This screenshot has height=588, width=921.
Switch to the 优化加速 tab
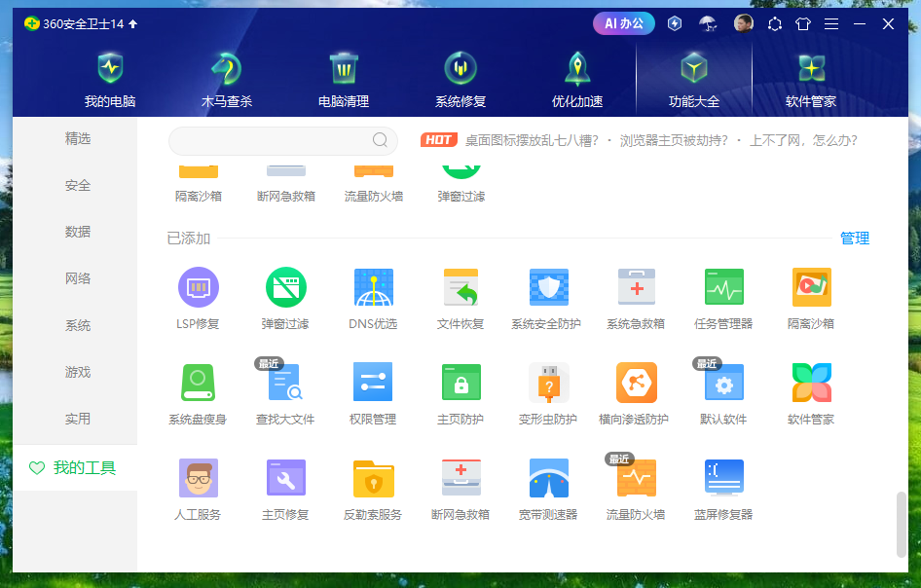[577, 78]
